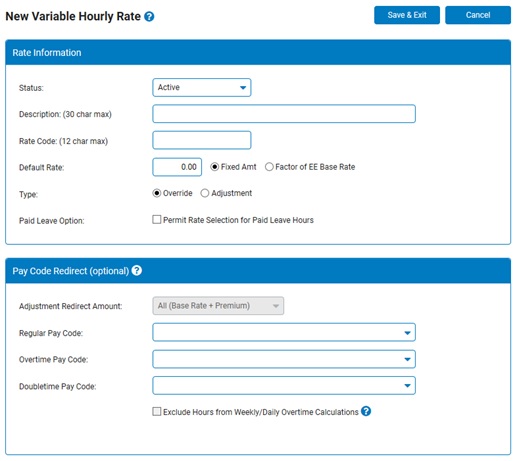This screenshot has width=515, height=461.
Task: Click the Rate Information section header
Action: (258, 52)
